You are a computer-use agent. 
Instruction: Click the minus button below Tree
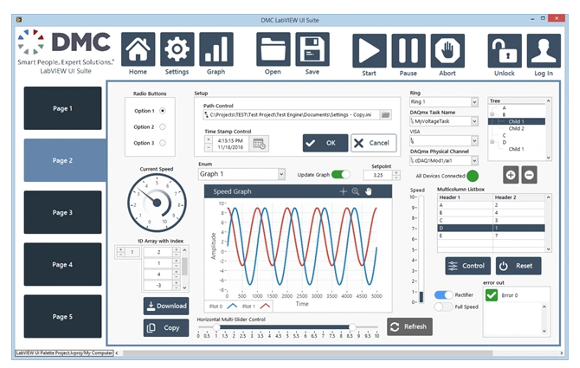point(529,175)
